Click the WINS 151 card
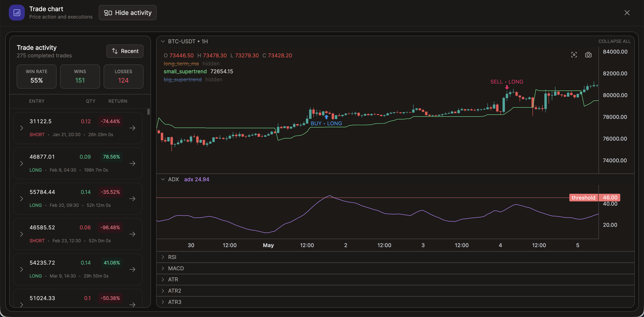Viewport: 644px width, 317px height. pos(80,76)
